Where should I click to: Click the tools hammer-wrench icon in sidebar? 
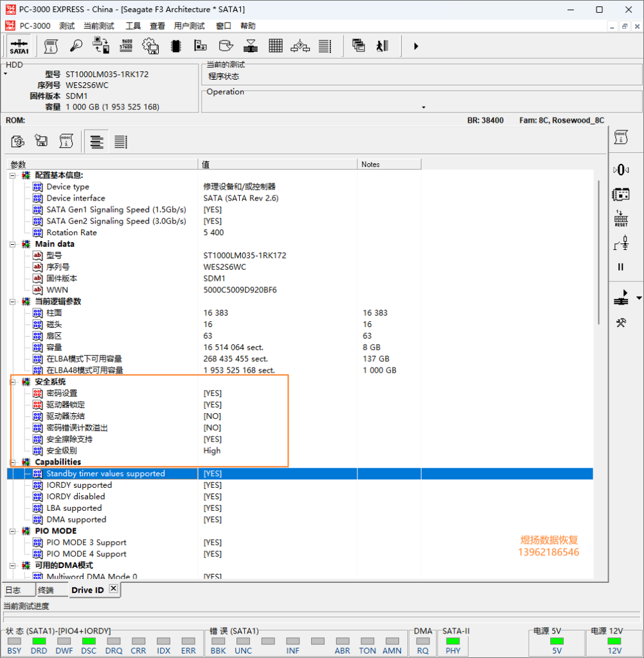(x=621, y=323)
